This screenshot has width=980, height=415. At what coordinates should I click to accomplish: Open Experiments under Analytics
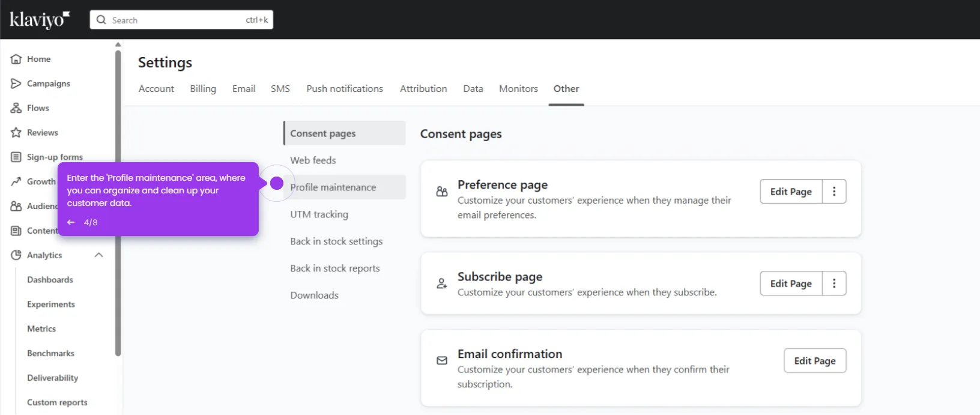[x=51, y=304]
